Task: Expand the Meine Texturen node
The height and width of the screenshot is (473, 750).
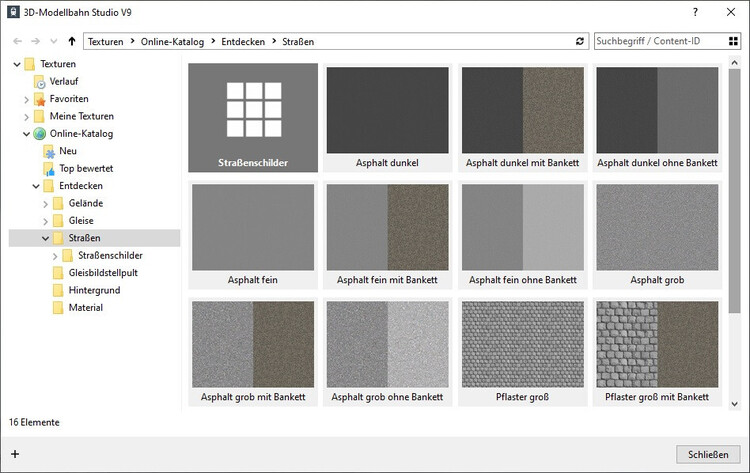Action: pos(27,117)
